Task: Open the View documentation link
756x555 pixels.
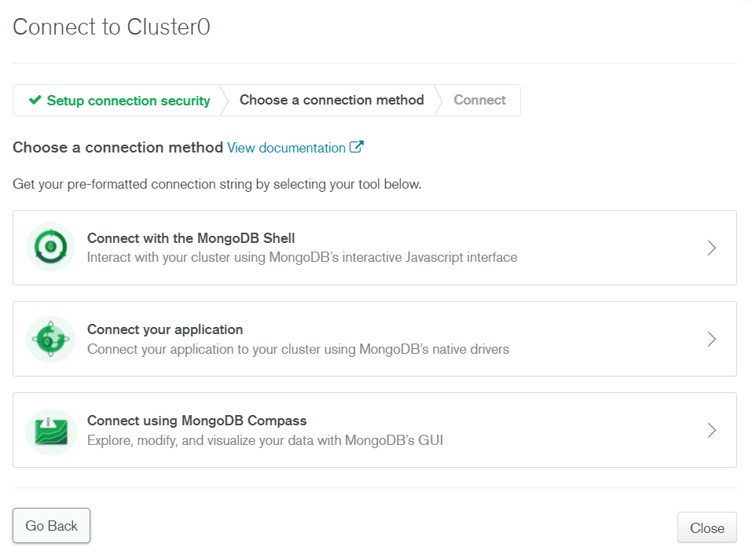Action: [286, 148]
